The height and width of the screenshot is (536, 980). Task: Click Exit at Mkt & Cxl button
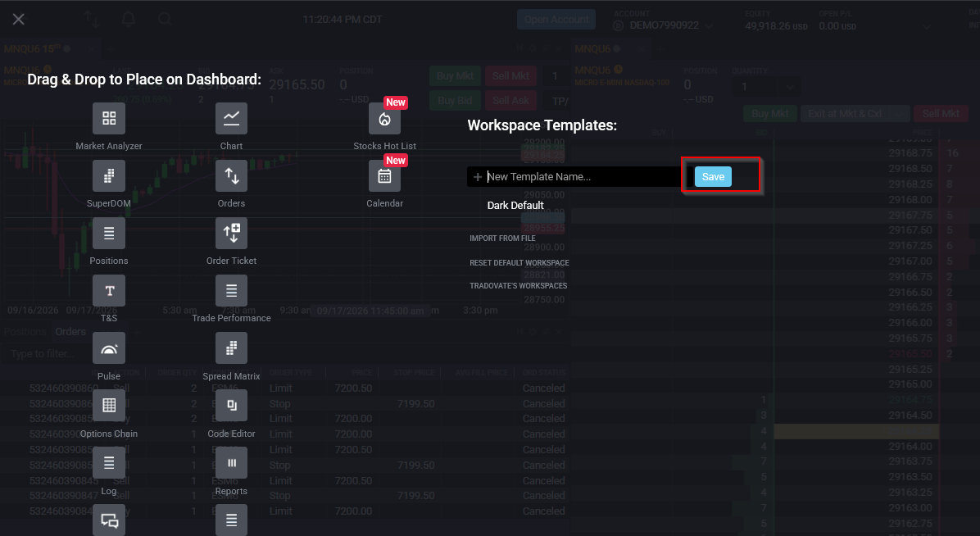click(x=844, y=113)
